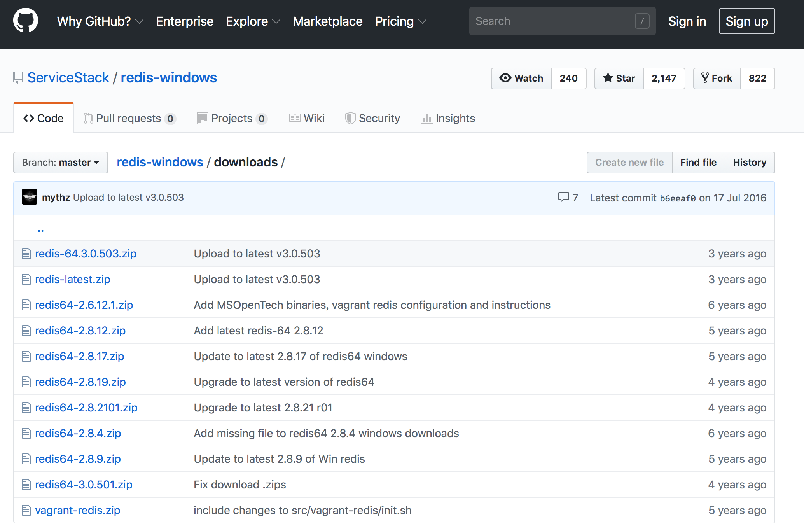Open the ServiceStack owner link
The height and width of the screenshot is (532, 804).
coord(68,78)
